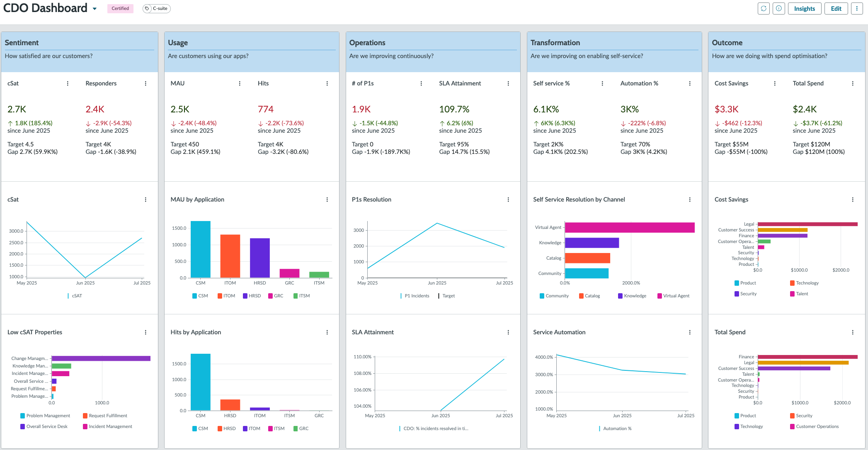Open the Service Automation chart options menu

click(690, 332)
